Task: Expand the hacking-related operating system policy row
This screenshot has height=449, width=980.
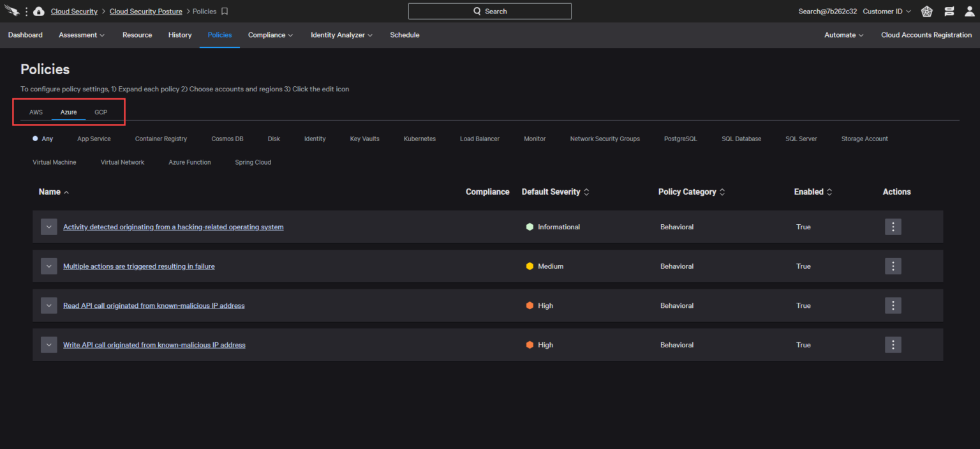Action: [48, 227]
